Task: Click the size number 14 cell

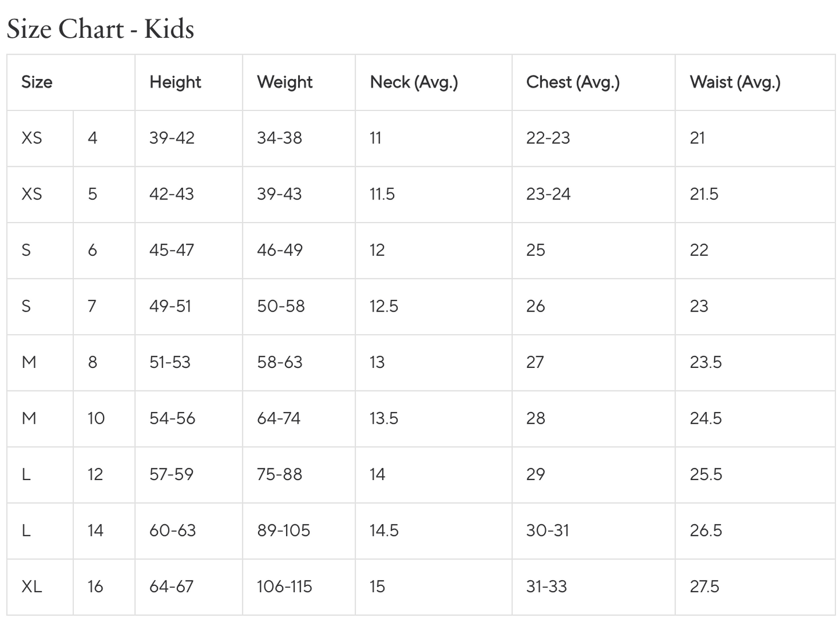Action: click(95, 530)
